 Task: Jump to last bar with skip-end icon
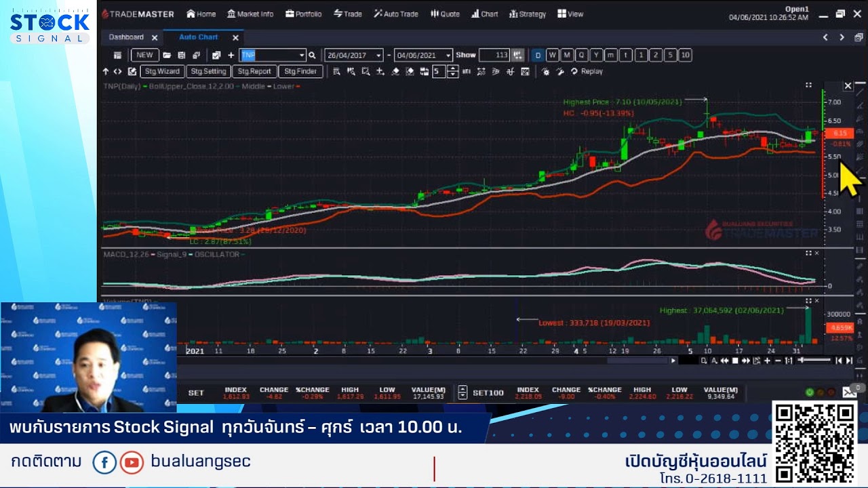[849, 361]
